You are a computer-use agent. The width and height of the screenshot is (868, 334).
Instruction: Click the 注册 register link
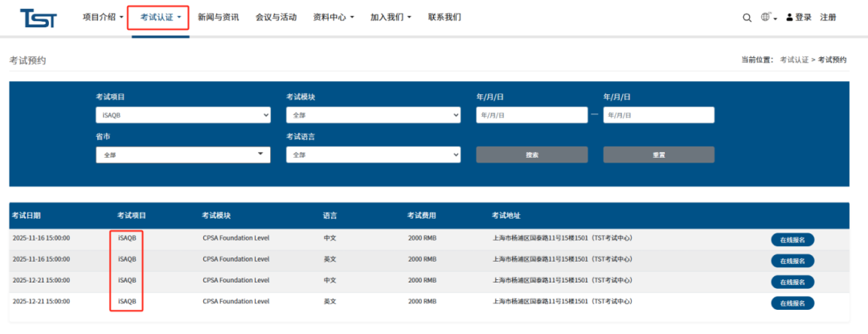[828, 18]
